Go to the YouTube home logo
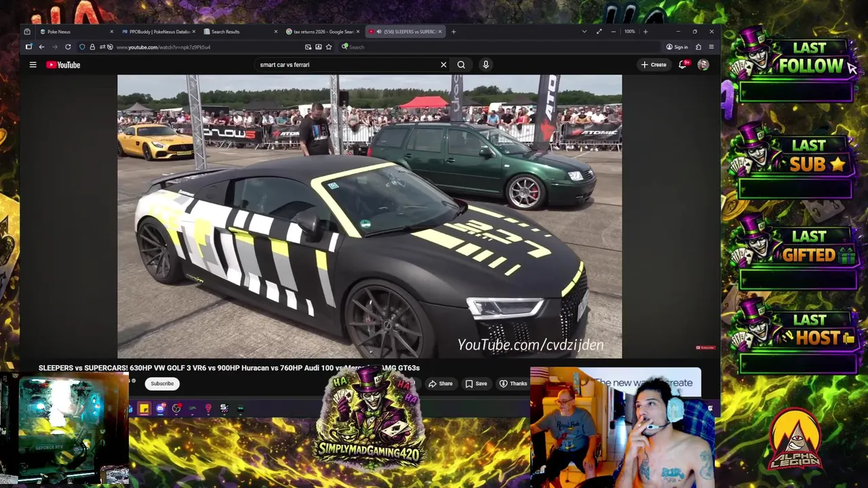 63,64
